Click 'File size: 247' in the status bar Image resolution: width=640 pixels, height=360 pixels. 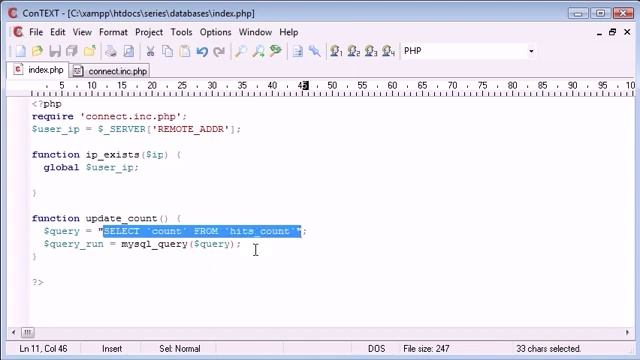[x=426, y=349]
